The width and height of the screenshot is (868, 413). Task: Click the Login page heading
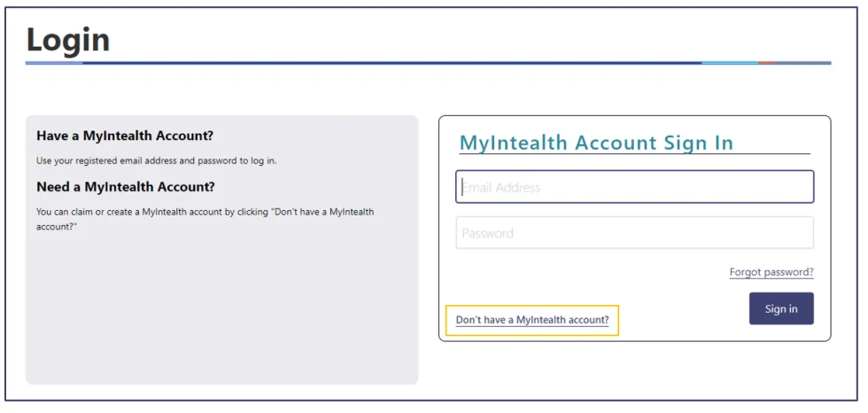coord(68,40)
